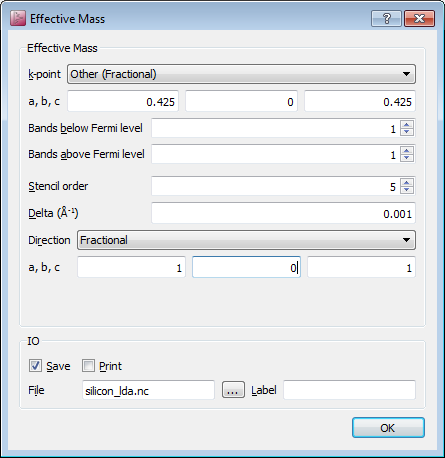Click the Effective Mass title bar icon
Viewport: 445px width, 458px height.
[x=18, y=18]
